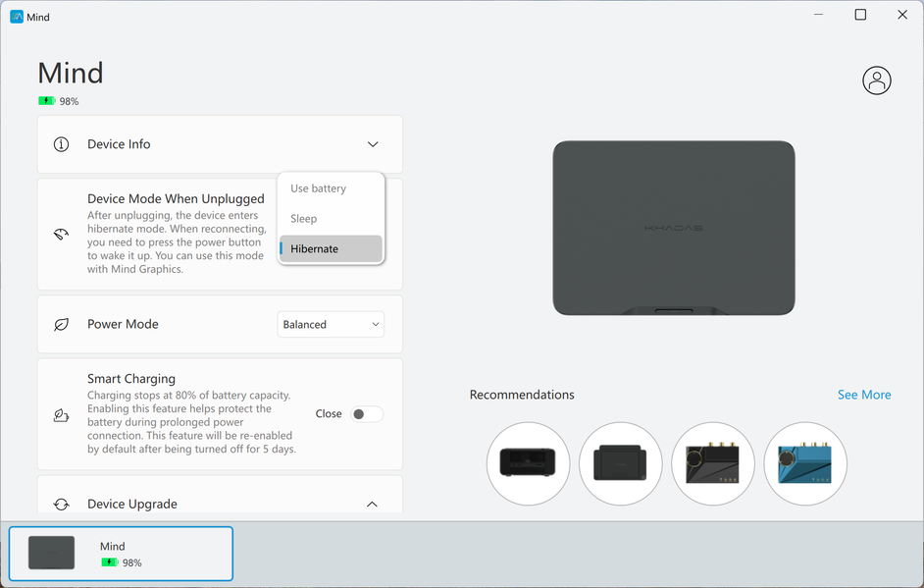Click the Power Mode leaf icon
924x588 pixels.
pos(61,324)
